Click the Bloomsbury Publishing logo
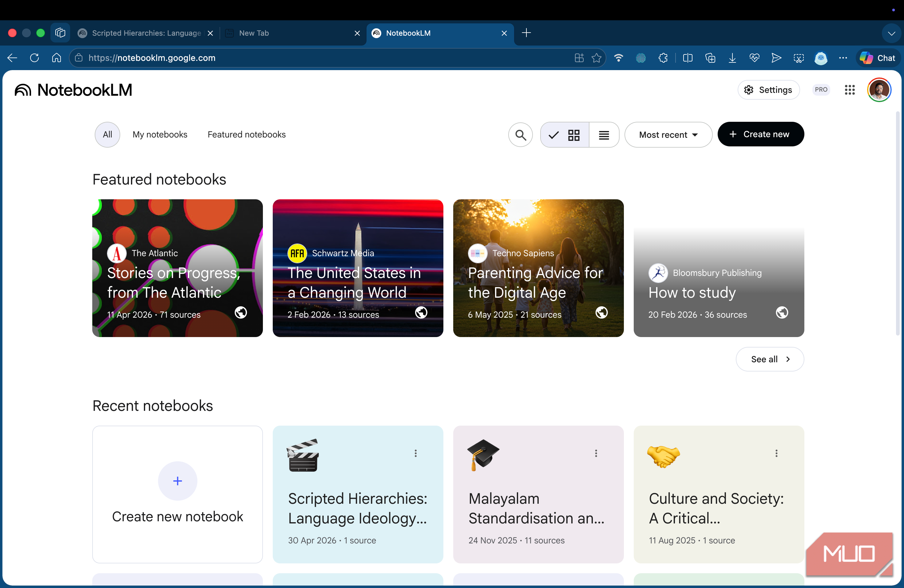 (658, 273)
